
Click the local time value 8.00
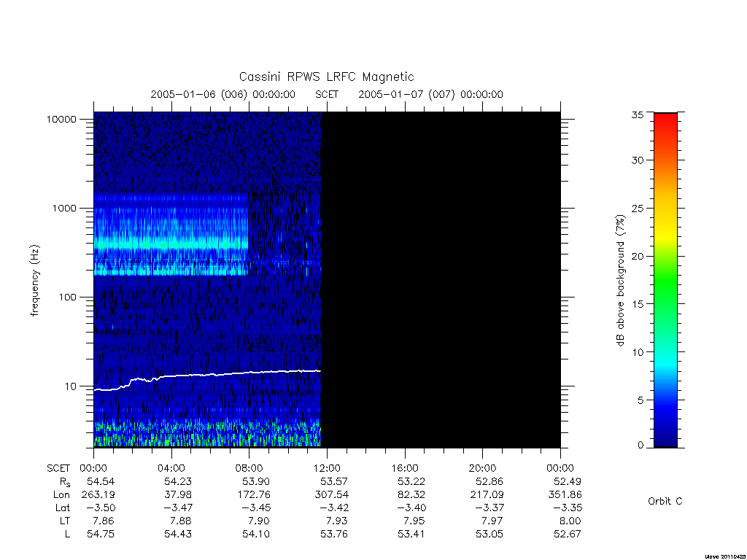click(x=570, y=521)
